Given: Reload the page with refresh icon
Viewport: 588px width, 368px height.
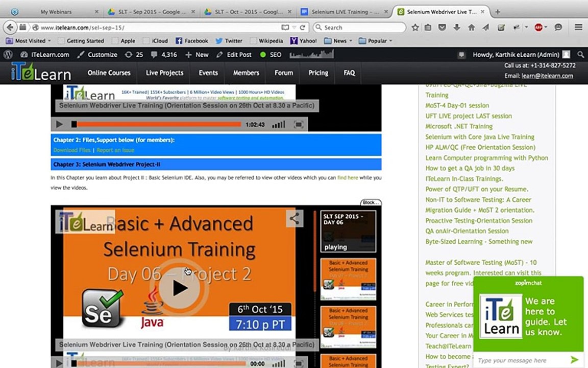Looking at the screenshot, I should [302, 28].
